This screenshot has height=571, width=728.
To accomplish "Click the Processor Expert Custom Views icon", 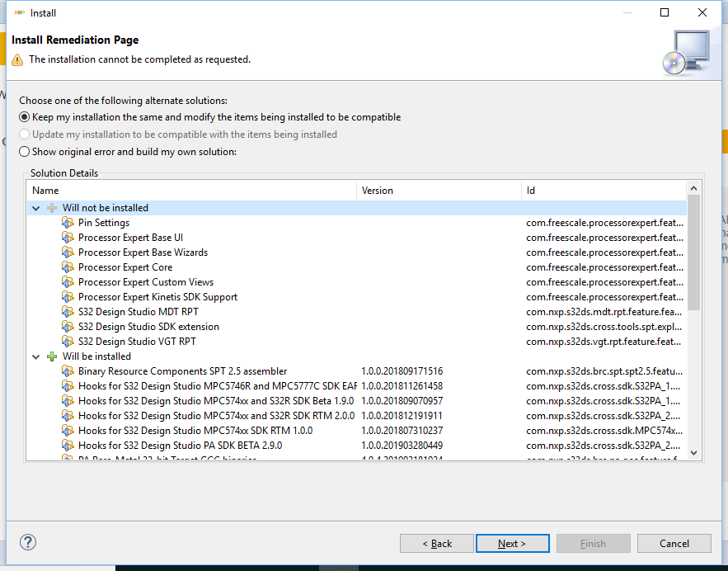I will pyautogui.click(x=68, y=282).
